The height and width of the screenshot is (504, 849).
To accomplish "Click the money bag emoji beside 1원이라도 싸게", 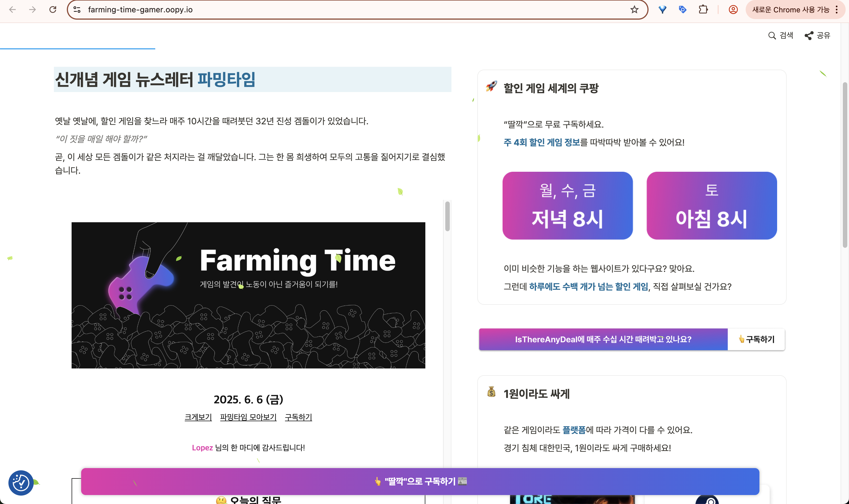I will [491, 392].
